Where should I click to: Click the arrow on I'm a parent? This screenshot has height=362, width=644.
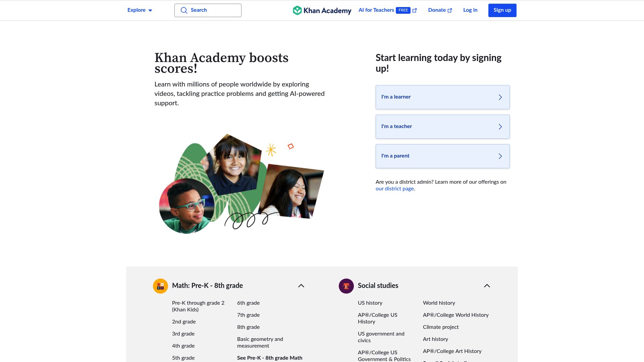point(500,156)
